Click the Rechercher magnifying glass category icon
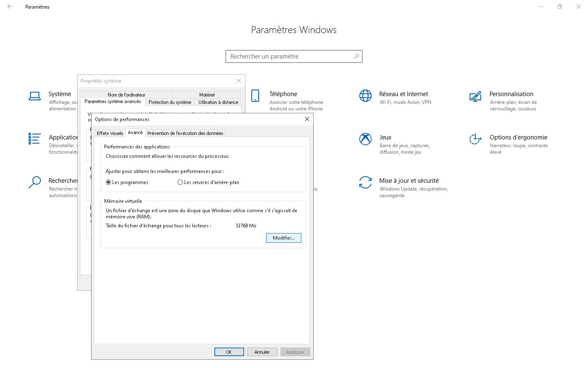Viewport: 588px width, 368px height. [35, 182]
